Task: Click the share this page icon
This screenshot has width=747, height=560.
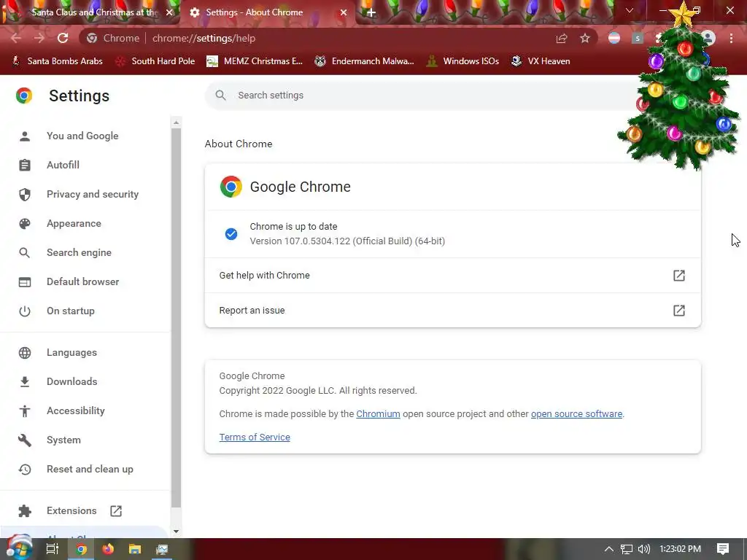Action: tap(562, 39)
